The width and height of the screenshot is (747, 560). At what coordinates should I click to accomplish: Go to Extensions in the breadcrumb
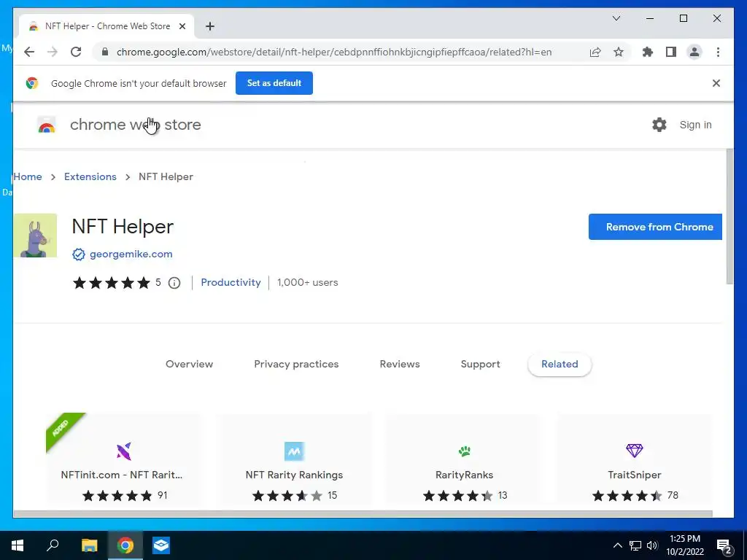tap(90, 176)
